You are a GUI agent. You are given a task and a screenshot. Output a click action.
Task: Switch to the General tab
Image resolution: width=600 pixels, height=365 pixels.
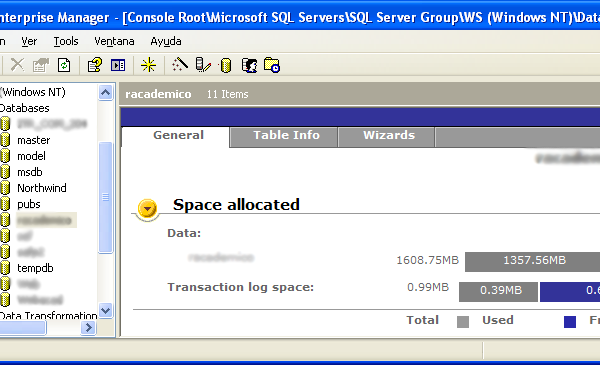[x=176, y=137]
